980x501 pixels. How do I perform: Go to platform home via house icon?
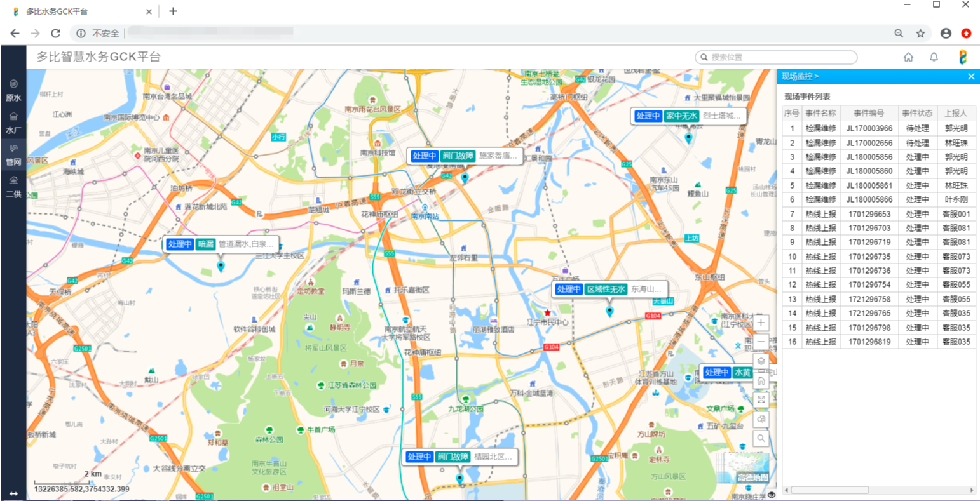pyautogui.click(x=908, y=57)
